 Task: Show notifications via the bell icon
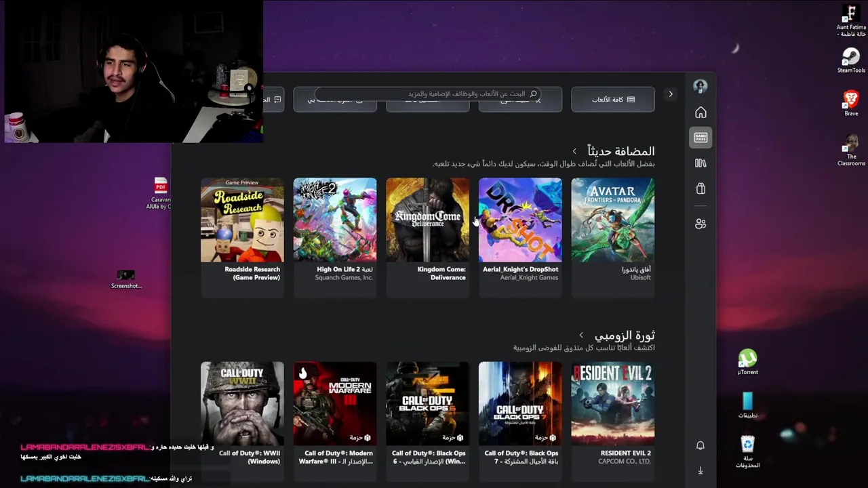coord(701,445)
